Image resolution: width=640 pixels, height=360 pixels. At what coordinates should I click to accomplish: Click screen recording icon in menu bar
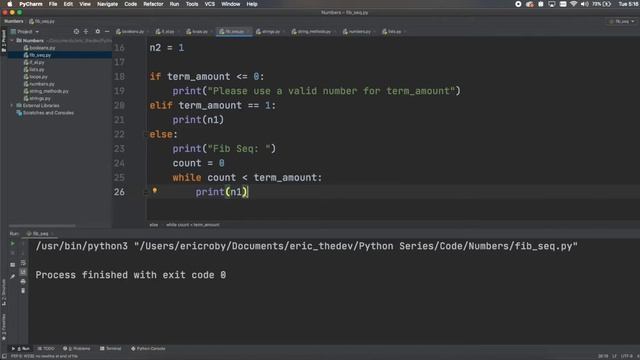[x=518, y=4]
